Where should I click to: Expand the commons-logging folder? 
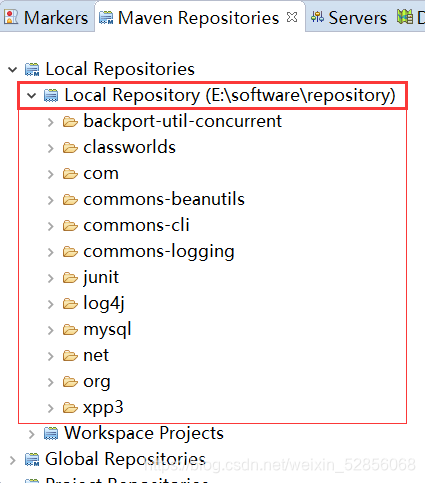pyautogui.click(x=51, y=252)
